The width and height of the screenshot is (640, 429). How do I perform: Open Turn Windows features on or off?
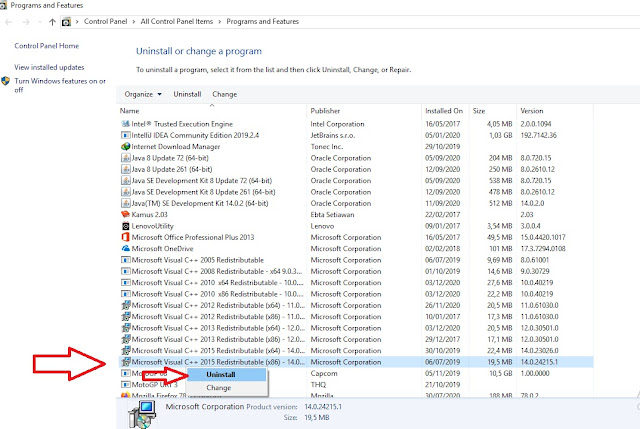coord(60,85)
